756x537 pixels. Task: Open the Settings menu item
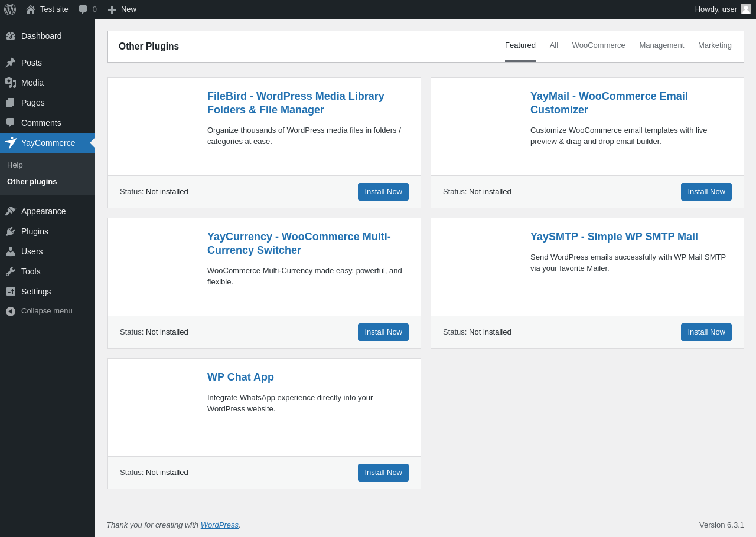36,292
